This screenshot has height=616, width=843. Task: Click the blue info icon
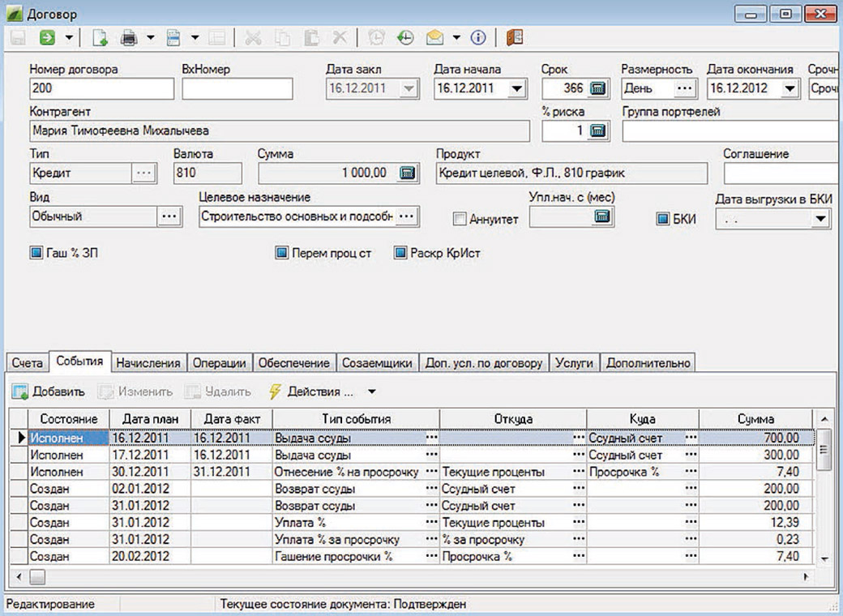point(478,37)
